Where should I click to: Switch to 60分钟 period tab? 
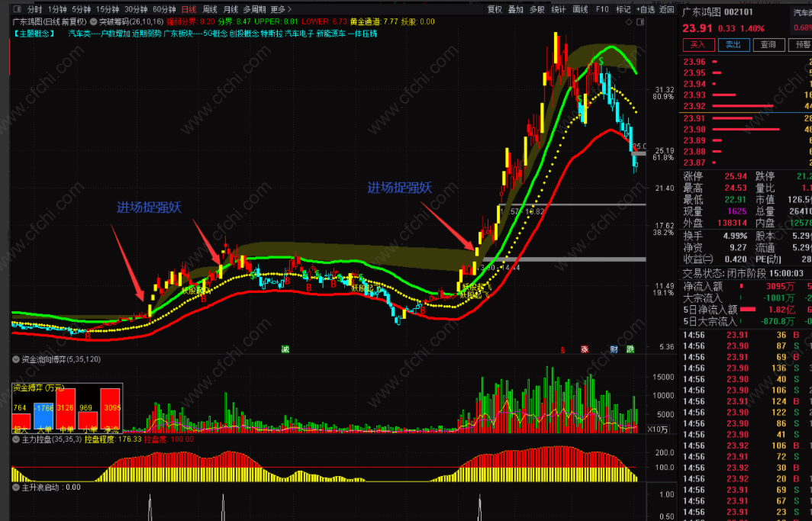click(164, 9)
